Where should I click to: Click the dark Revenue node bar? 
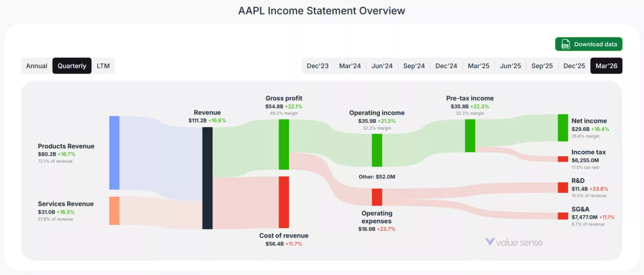pos(208,178)
